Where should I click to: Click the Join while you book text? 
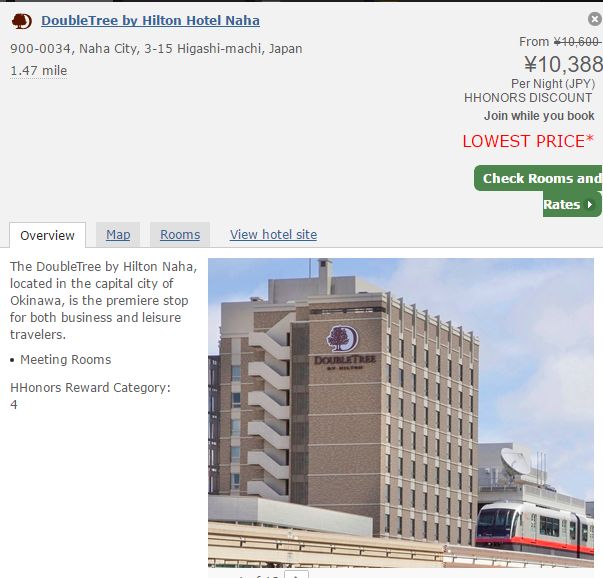539,116
